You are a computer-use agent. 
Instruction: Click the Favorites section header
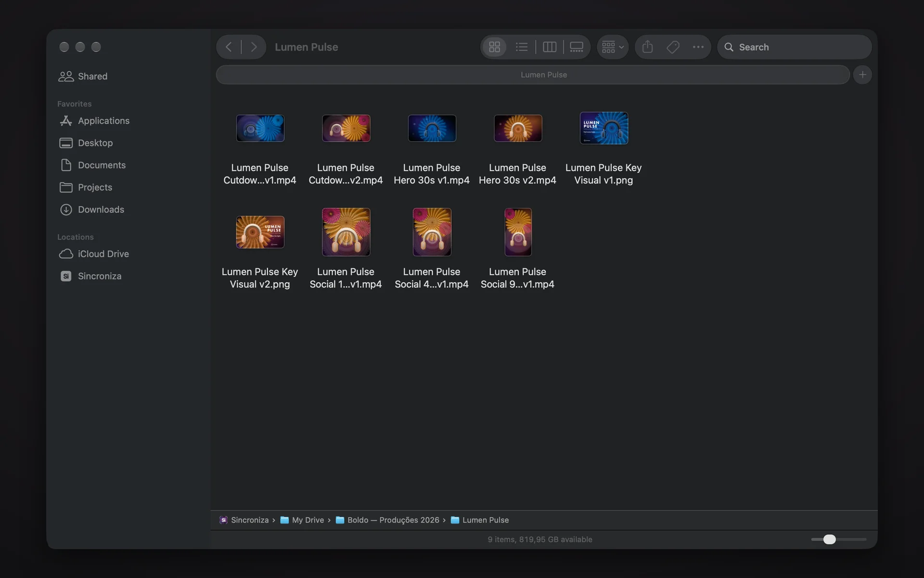(74, 104)
